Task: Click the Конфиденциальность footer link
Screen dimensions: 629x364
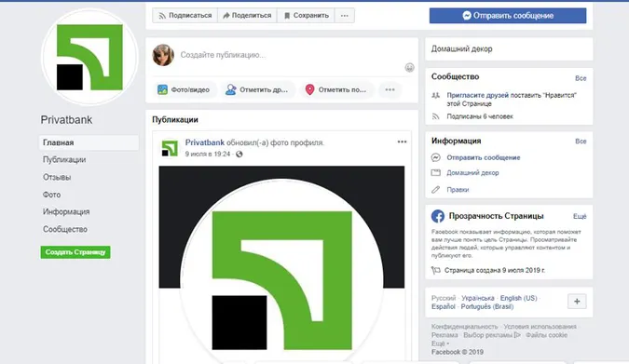Action: (x=464, y=327)
